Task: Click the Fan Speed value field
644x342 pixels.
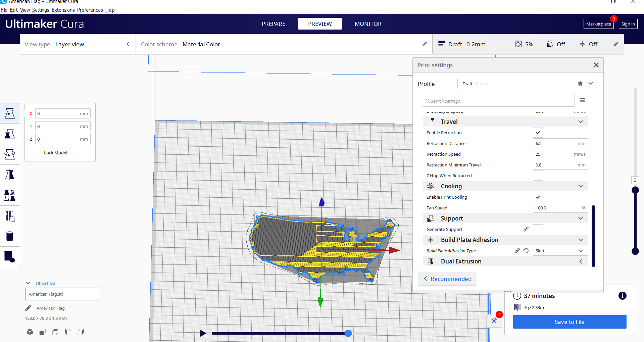Action: tap(560, 208)
